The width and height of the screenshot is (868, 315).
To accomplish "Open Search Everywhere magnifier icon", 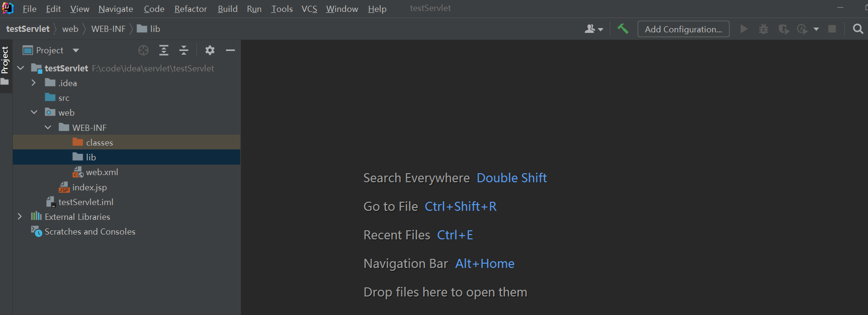I will point(858,29).
